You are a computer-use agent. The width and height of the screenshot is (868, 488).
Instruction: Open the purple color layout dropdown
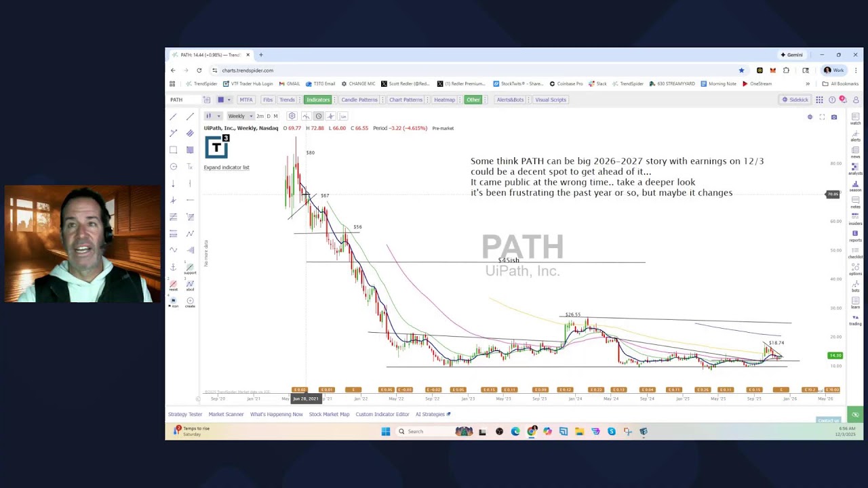coord(229,100)
